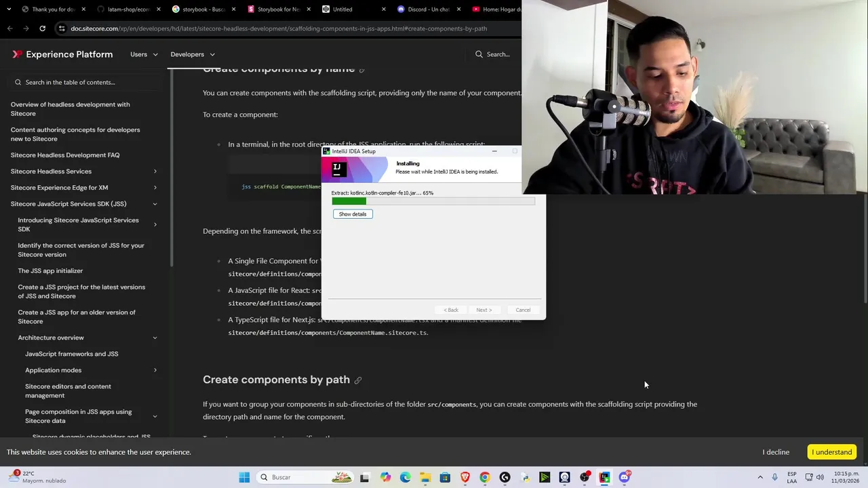Collapse Page composition in JSS apps section
This screenshot has width=868, height=488.
[x=155, y=416]
